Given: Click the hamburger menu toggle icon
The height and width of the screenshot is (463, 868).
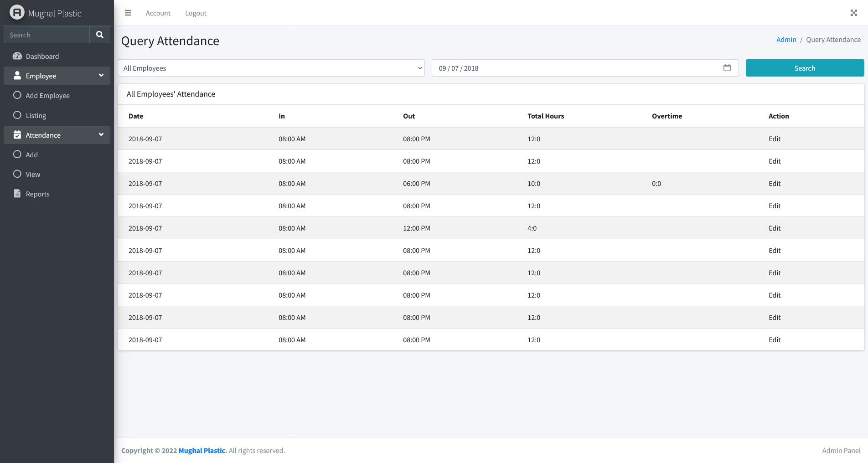Looking at the screenshot, I should [128, 13].
